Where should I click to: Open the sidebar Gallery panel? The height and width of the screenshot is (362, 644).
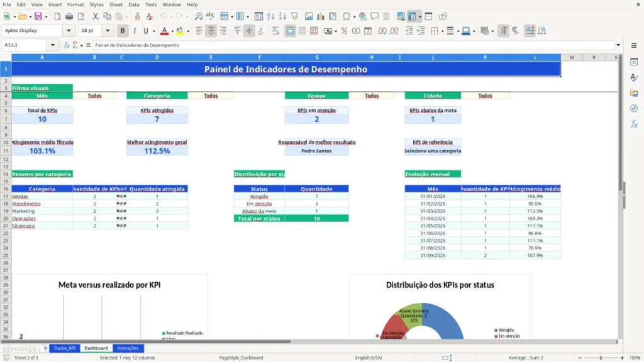click(634, 93)
